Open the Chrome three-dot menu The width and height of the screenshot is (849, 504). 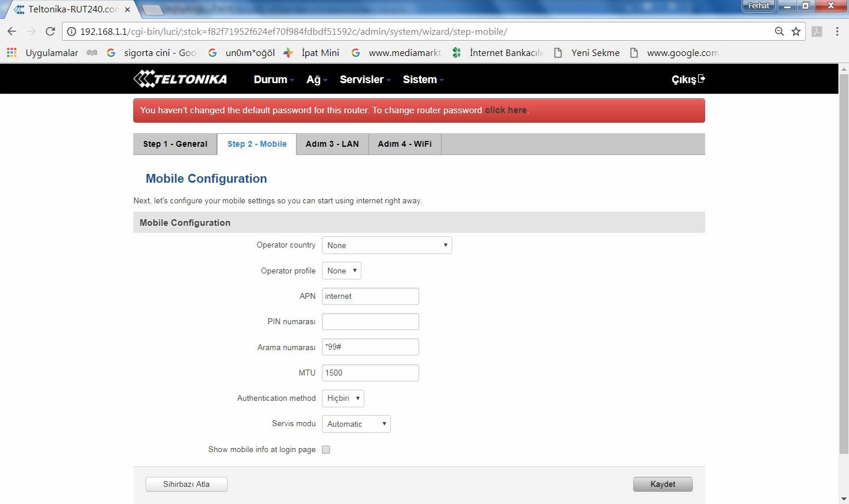pos(837,32)
